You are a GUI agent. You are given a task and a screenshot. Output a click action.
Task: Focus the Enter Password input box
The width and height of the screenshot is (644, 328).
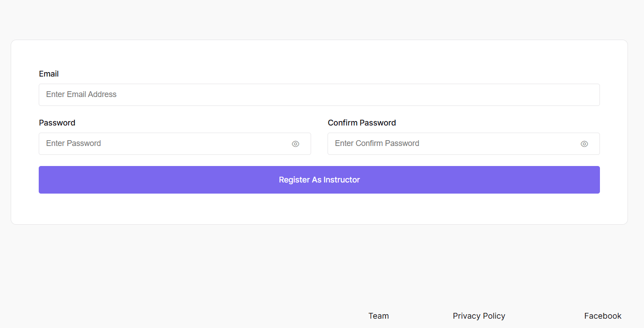(x=156, y=143)
